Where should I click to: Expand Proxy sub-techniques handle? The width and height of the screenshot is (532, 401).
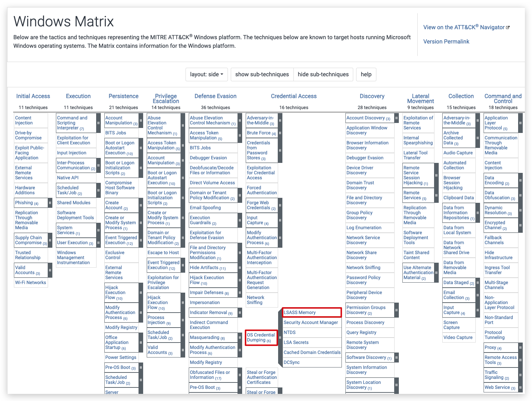pyautogui.click(x=520, y=348)
